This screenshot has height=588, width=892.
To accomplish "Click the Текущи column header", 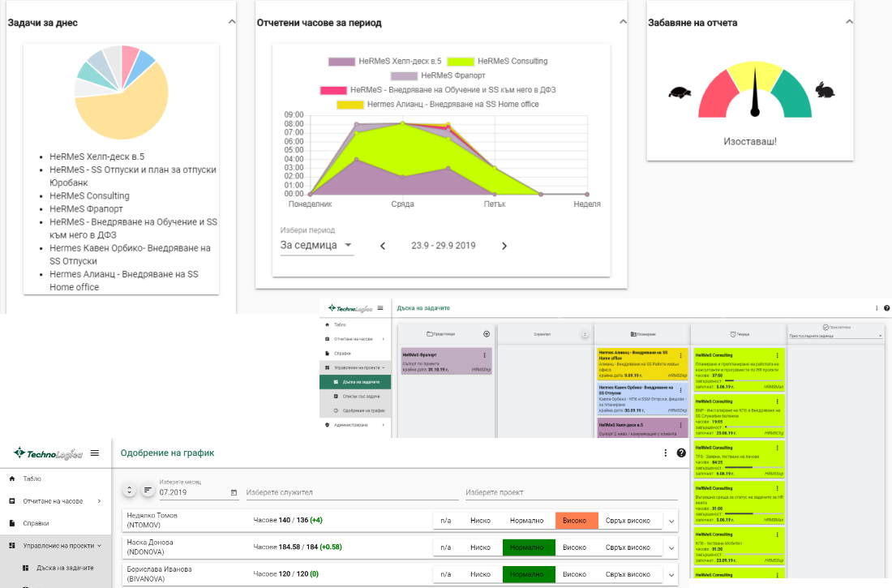I will click(x=739, y=334).
